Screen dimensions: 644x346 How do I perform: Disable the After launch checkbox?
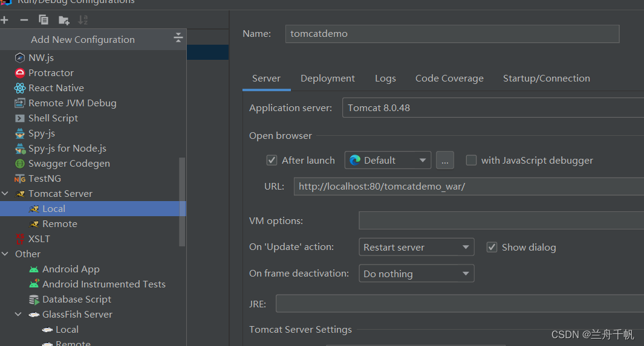point(272,160)
